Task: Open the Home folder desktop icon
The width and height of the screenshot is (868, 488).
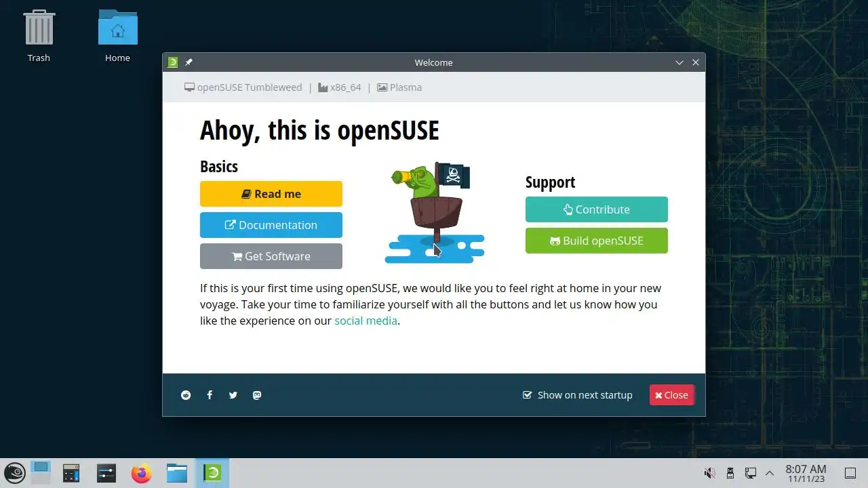Action: [x=117, y=36]
